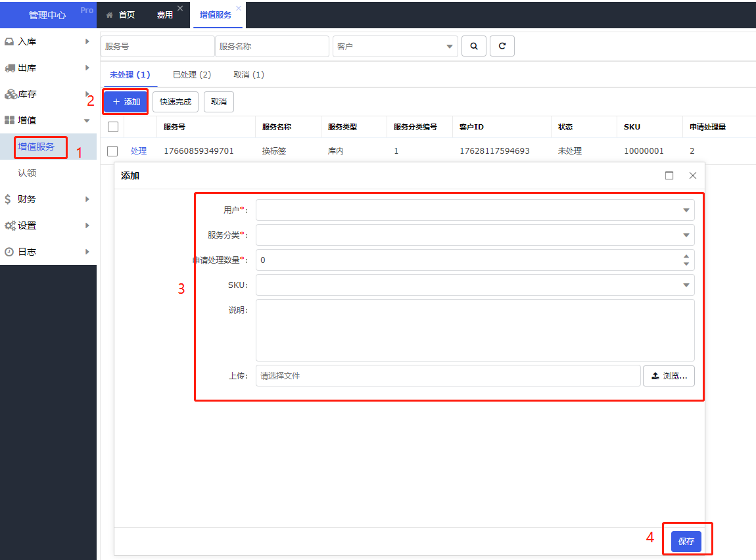Click the outbound (出库) truck icon
Viewport: 756px width, 560px height.
[x=10, y=68]
